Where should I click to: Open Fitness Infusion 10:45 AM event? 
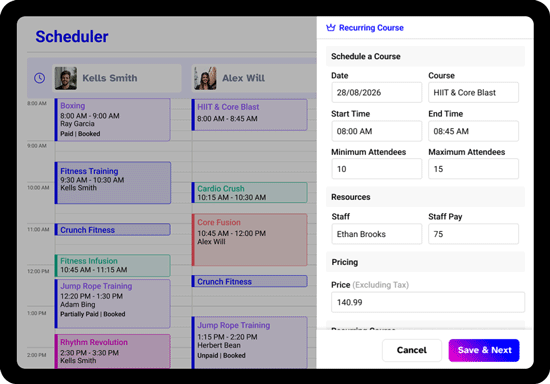pyautogui.click(x=113, y=265)
